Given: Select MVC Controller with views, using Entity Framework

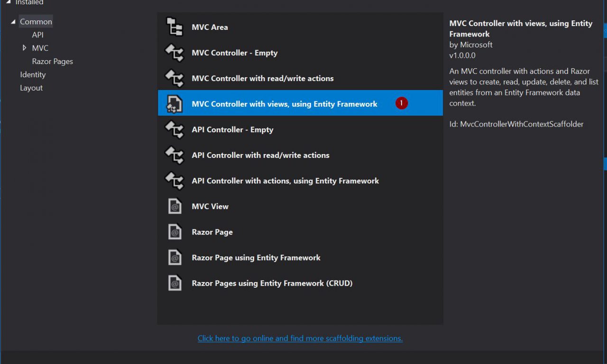Looking at the screenshot, I should [284, 104].
